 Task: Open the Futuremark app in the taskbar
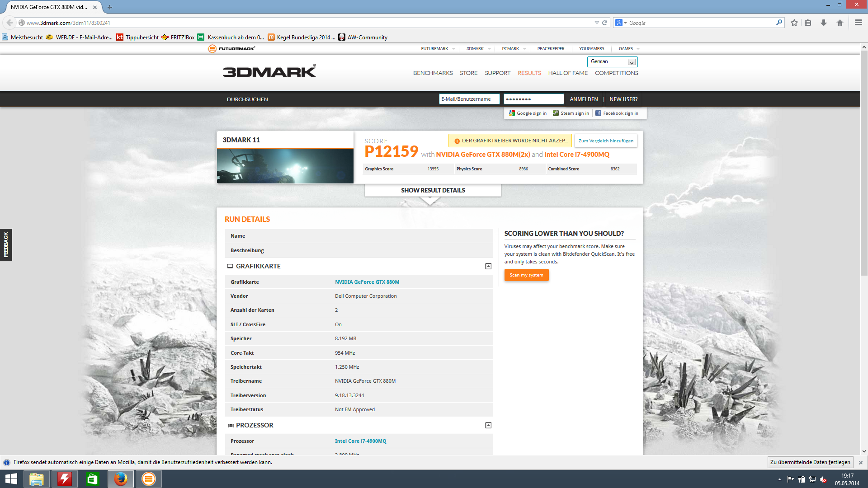[148, 479]
